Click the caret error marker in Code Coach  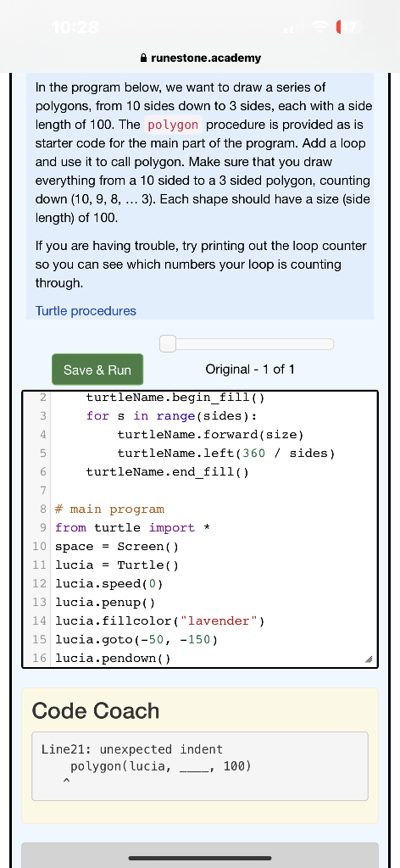point(66,782)
